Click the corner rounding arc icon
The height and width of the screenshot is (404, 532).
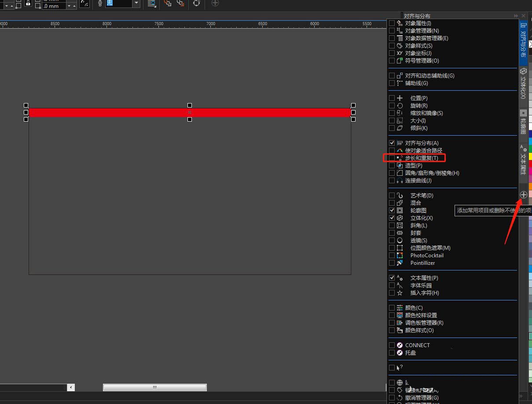[x=85, y=4]
